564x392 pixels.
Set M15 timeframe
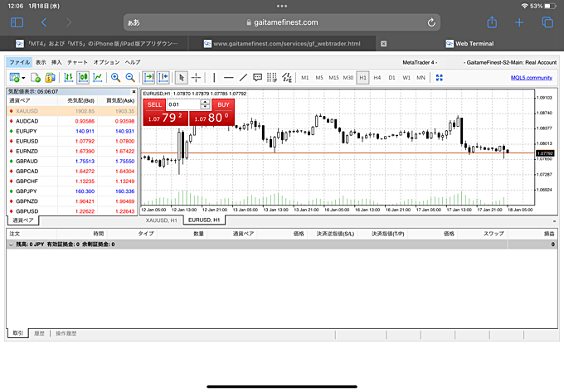click(x=333, y=78)
